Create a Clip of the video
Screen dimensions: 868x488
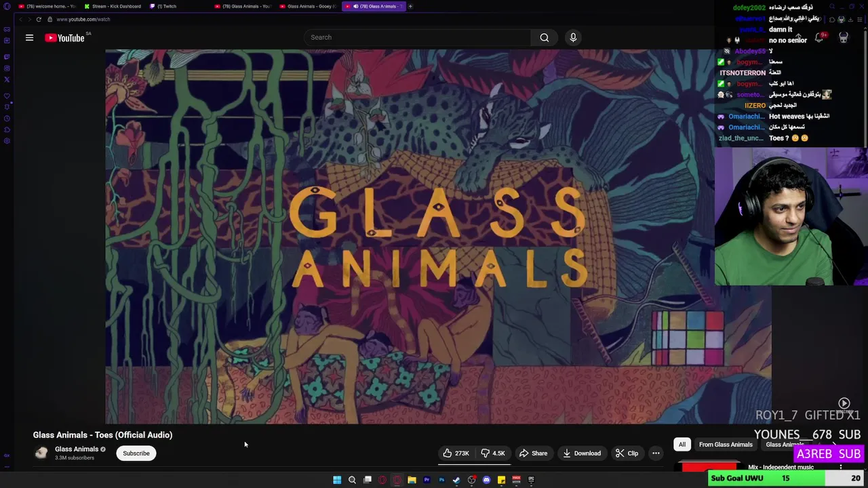(627, 453)
